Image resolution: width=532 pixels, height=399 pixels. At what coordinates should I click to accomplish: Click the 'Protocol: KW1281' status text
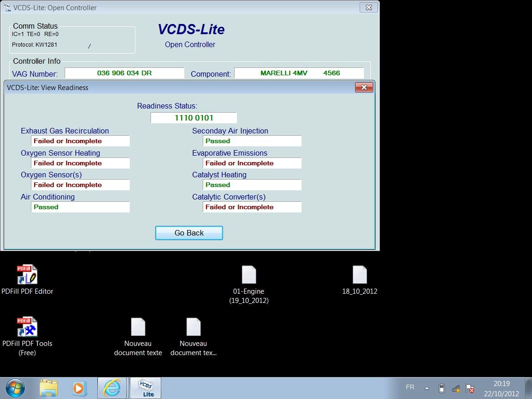34,44
